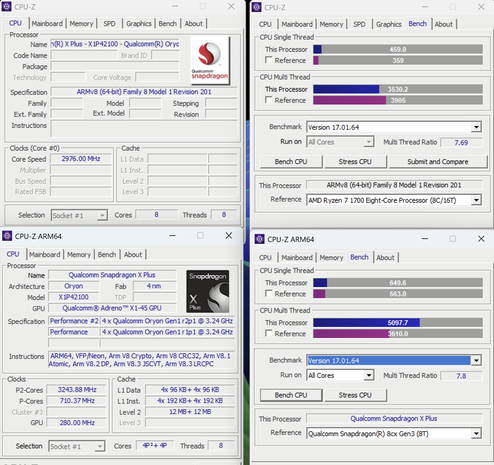Enable Single Thread Reference checkbox in CPU-Z ARM64 bench
The image size is (494, 465).
268,293
